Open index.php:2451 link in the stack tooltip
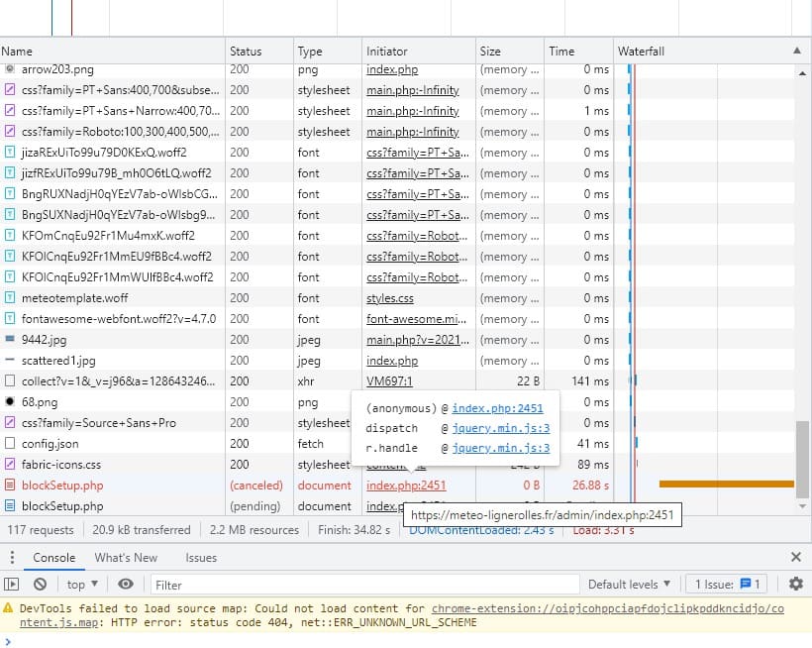 click(x=497, y=408)
